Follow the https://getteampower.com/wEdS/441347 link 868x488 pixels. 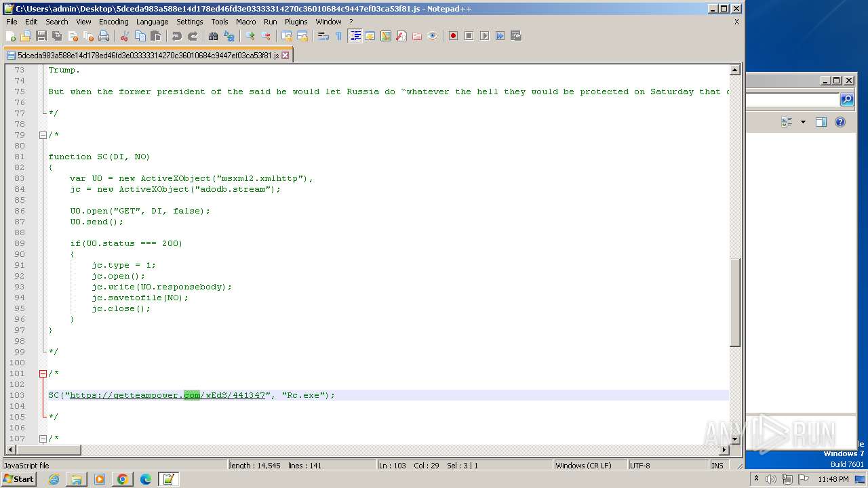(x=167, y=395)
